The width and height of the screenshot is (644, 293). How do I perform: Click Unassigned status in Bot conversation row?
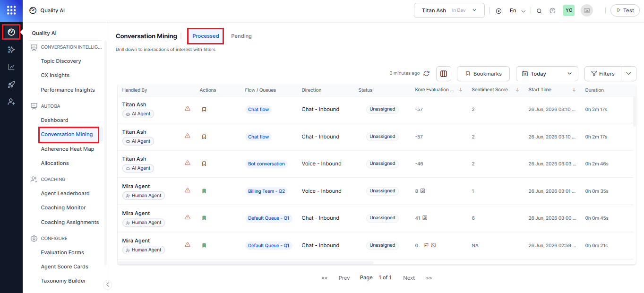(382, 164)
